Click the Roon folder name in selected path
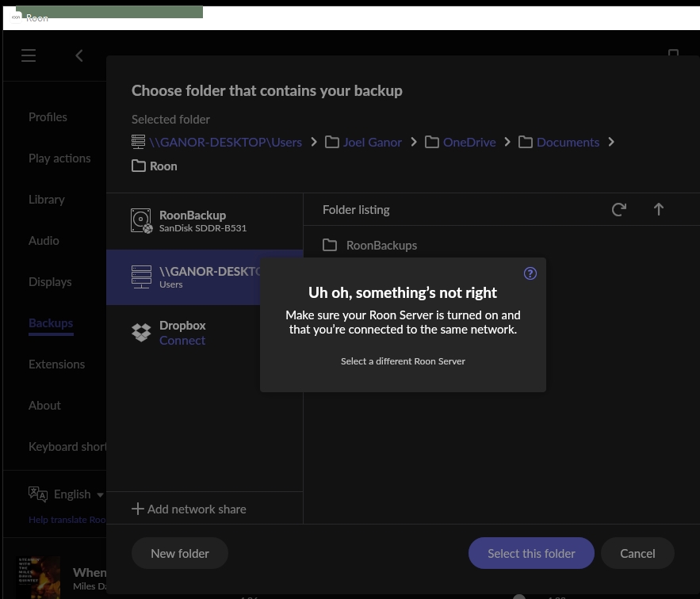 163,166
